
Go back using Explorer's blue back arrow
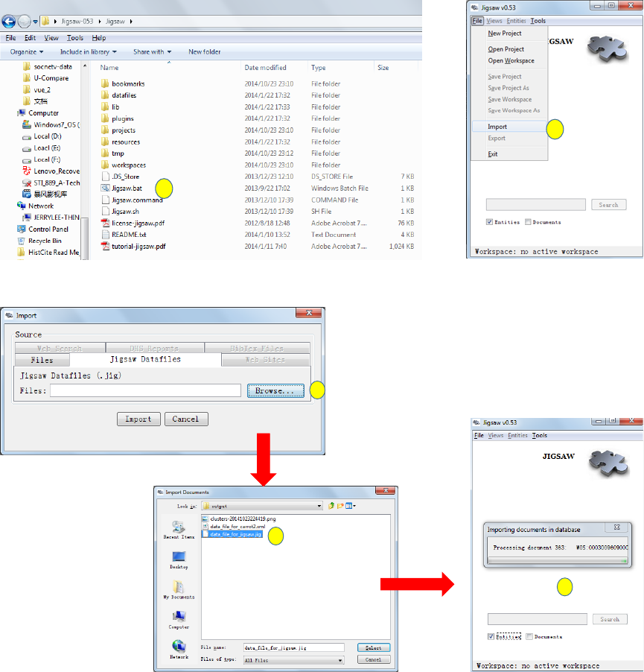[x=9, y=21]
